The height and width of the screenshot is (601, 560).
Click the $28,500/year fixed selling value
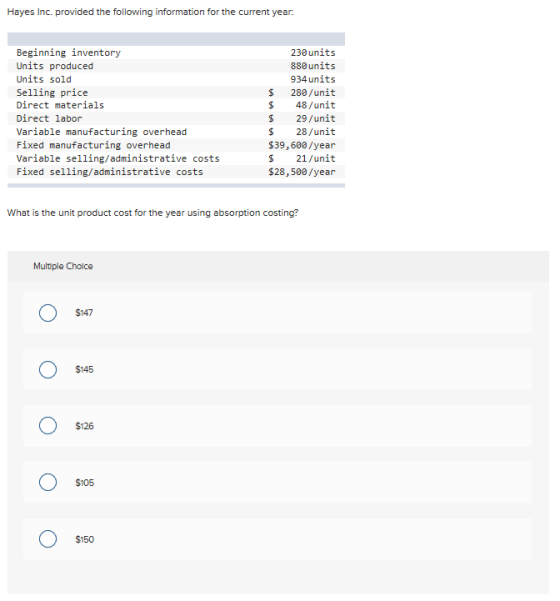pos(302,172)
